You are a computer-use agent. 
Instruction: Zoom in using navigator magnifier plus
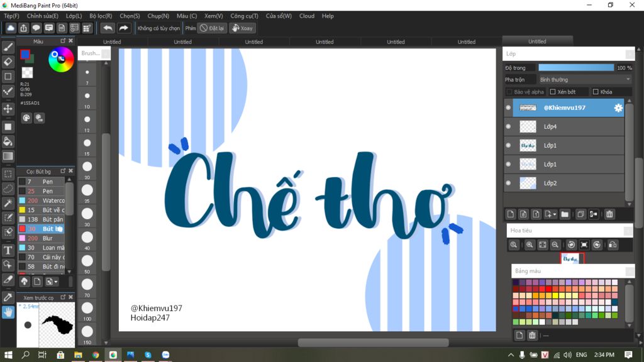[x=530, y=245]
